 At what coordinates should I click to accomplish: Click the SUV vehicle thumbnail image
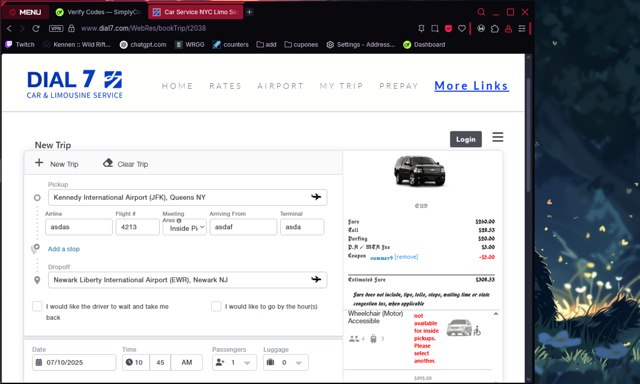[420, 171]
